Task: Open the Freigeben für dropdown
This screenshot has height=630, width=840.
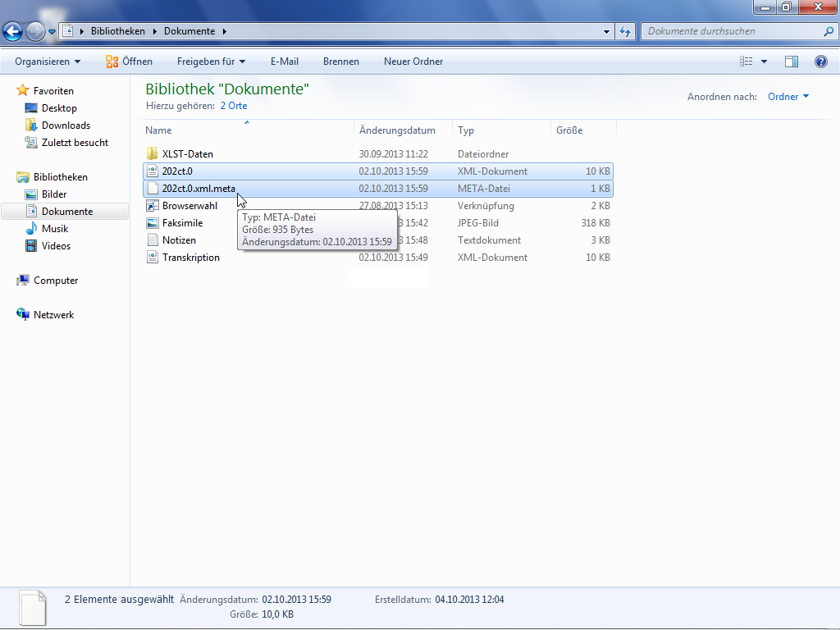Action: [211, 62]
